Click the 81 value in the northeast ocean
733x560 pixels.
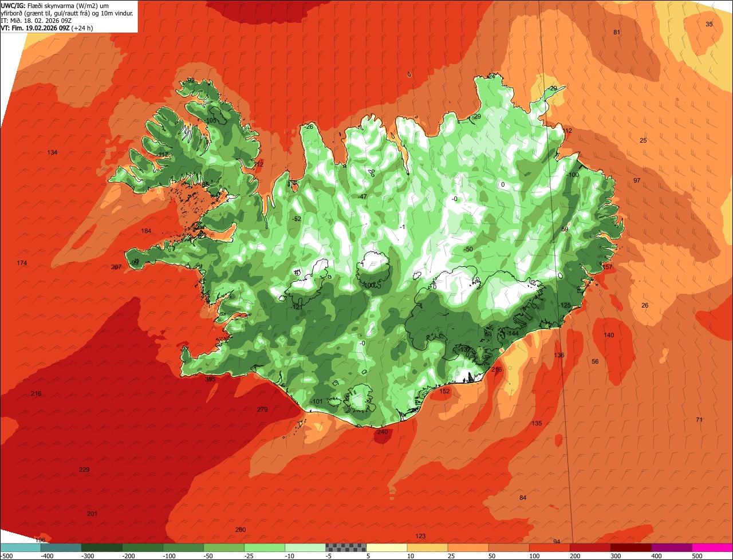tap(617, 32)
